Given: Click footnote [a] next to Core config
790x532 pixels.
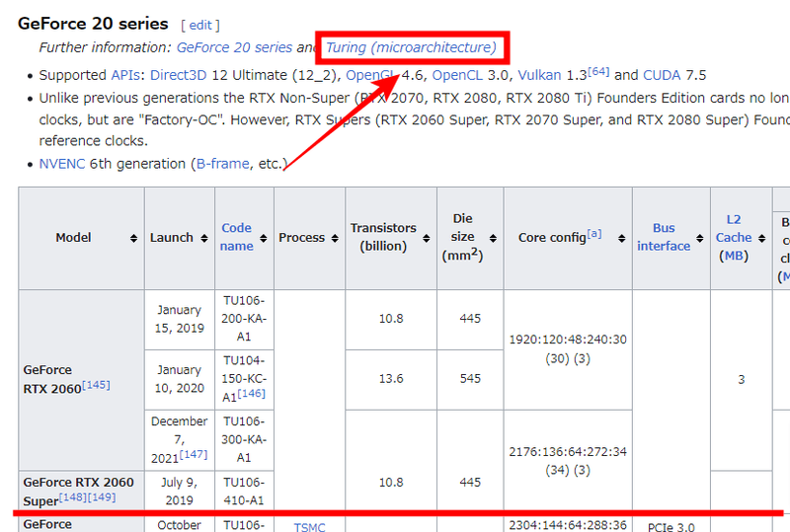Looking at the screenshot, I should click(x=594, y=234).
